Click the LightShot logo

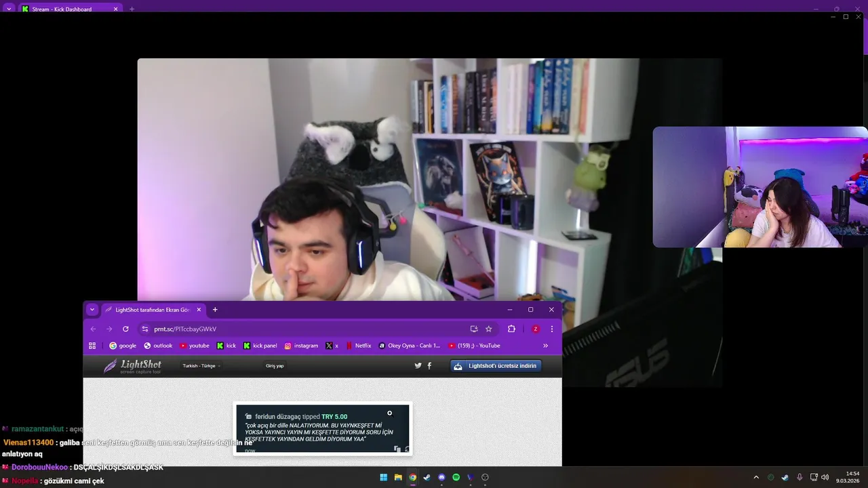tap(132, 367)
